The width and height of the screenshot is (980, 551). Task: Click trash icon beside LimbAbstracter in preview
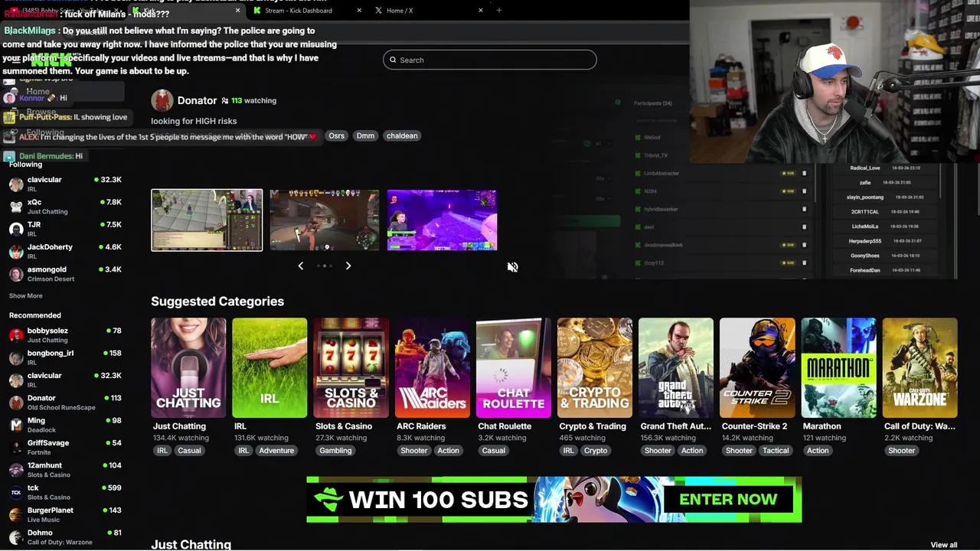pyautogui.click(x=804, y=173)
